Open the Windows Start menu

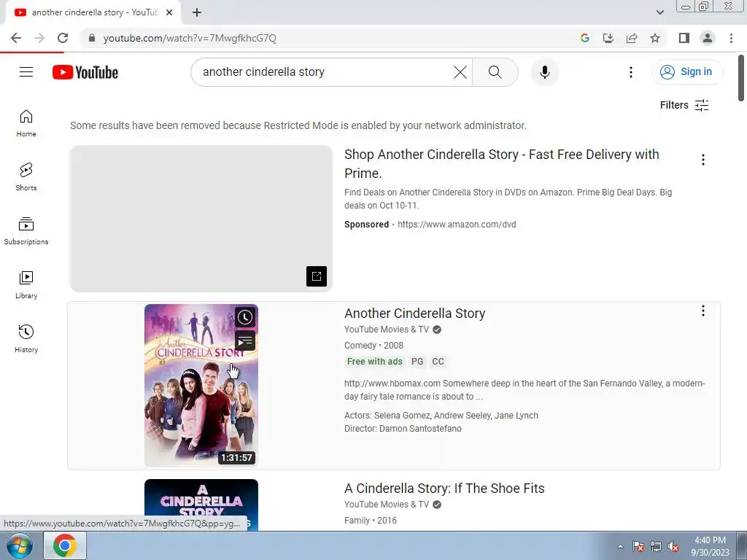[x=20, y=545]
